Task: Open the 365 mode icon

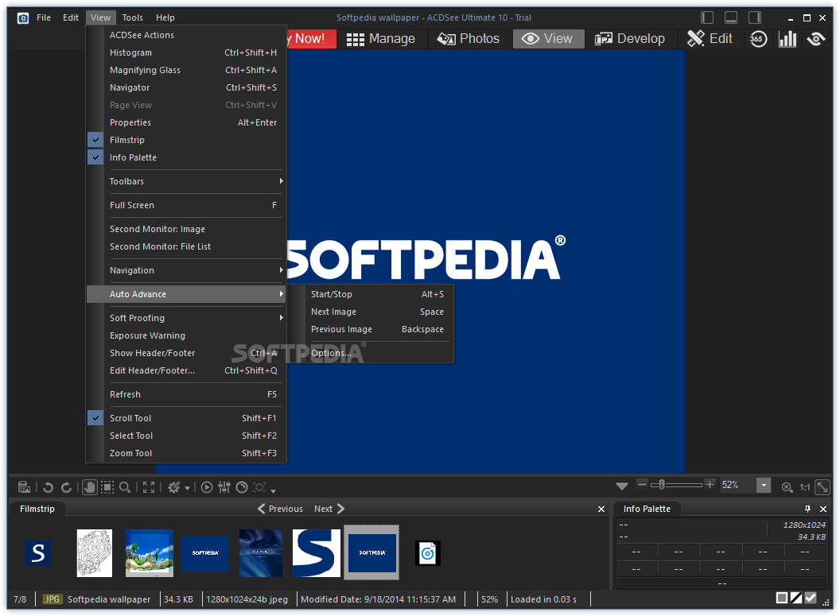Action: pos(758,38)
